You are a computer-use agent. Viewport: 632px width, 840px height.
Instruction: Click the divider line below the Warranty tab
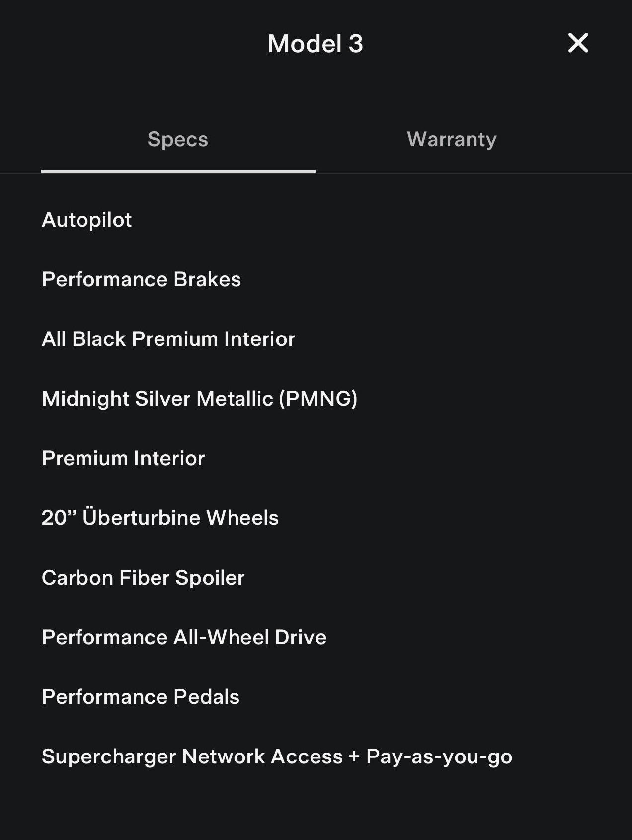(x=473, y=173)
